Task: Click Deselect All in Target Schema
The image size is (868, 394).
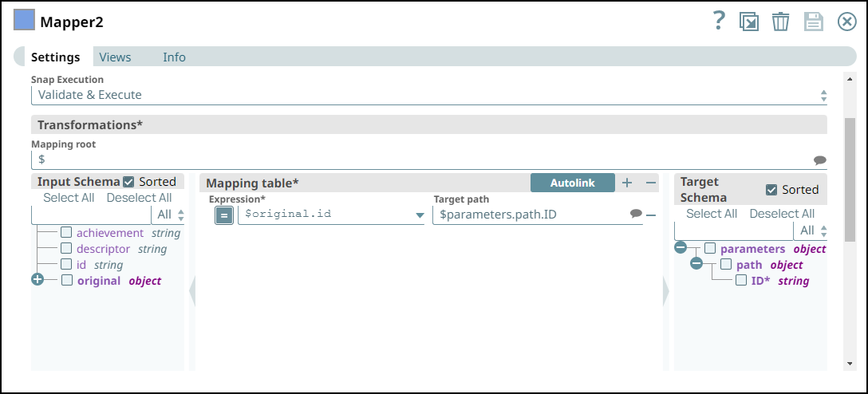Action: [782, 214]
